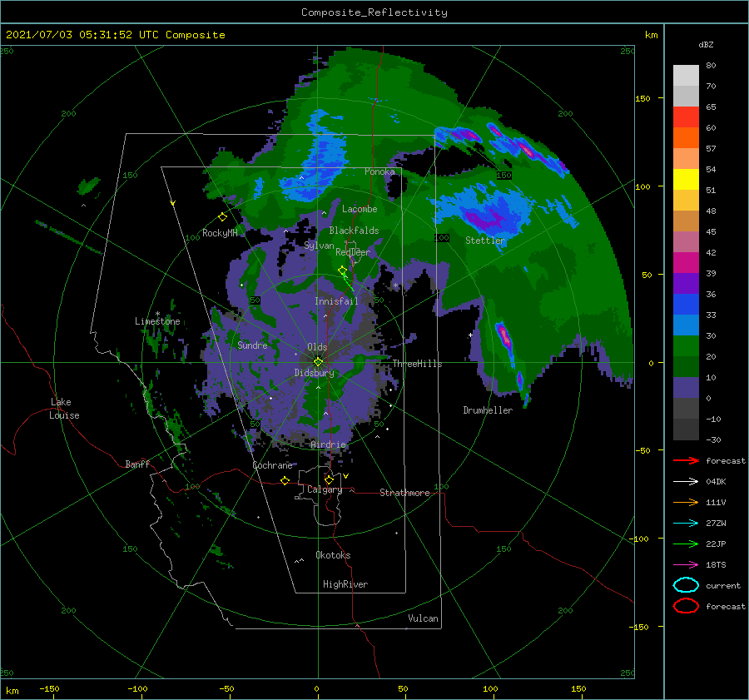Select the Lake Louise label

pyautogui.click(x=65, y=409)
